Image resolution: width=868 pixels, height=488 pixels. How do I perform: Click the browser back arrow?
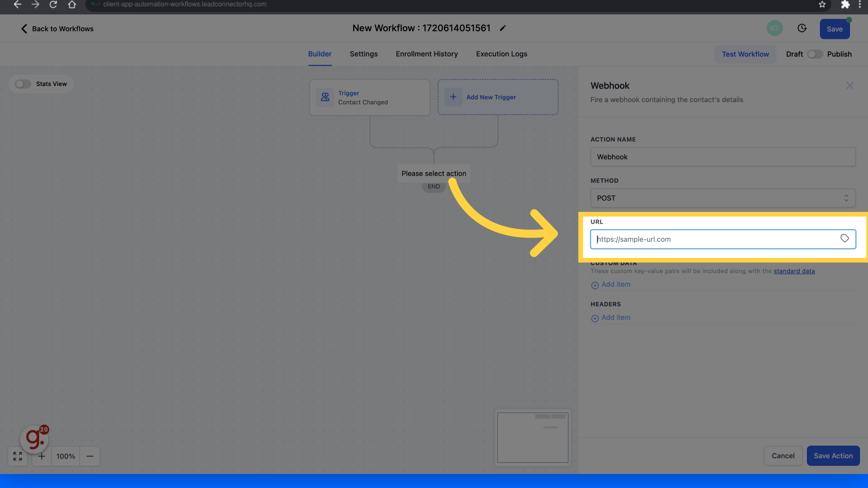point(18,5)
